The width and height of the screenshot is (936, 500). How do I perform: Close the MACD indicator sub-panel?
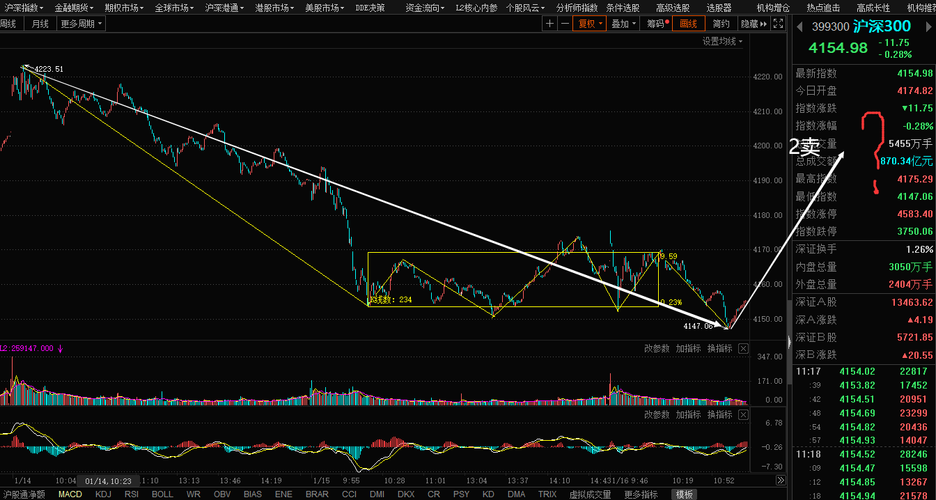pyautogui.click(x=743, y=414)
